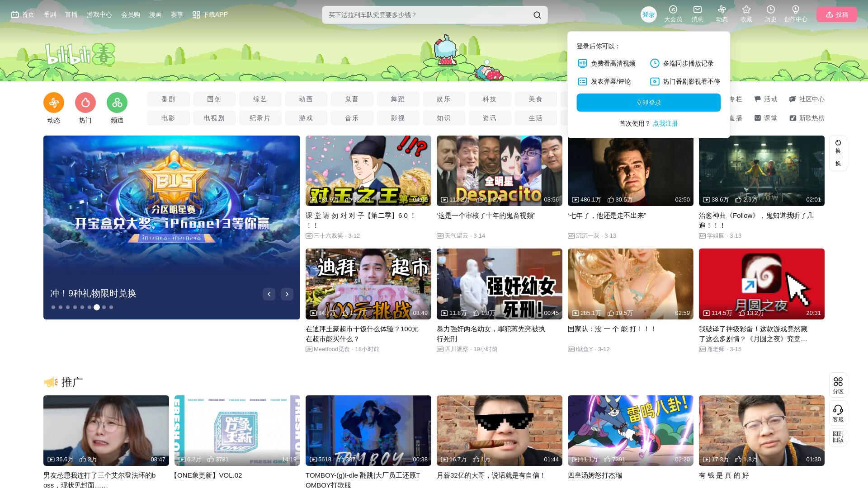Go to next carousel slide arrow
Image resolution: width=868 pixels, height=488 pixels.
tap(287, 294)
